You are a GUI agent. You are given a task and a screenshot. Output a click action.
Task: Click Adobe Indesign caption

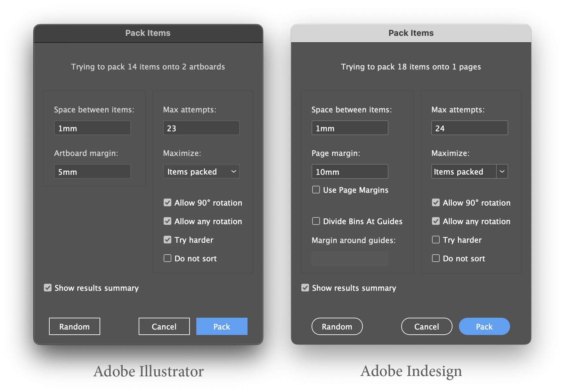(x=411, y=372)
